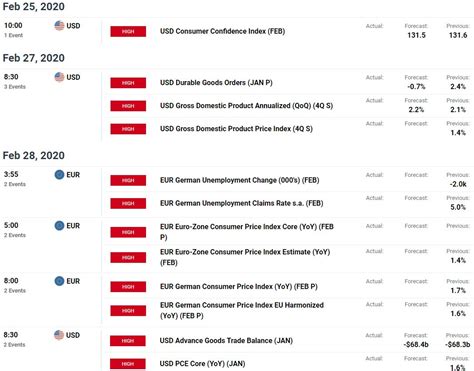Click the 10:00 time label
Viewport: 474px width, 371px height.
pyautogui.click(x=13, y=25)
